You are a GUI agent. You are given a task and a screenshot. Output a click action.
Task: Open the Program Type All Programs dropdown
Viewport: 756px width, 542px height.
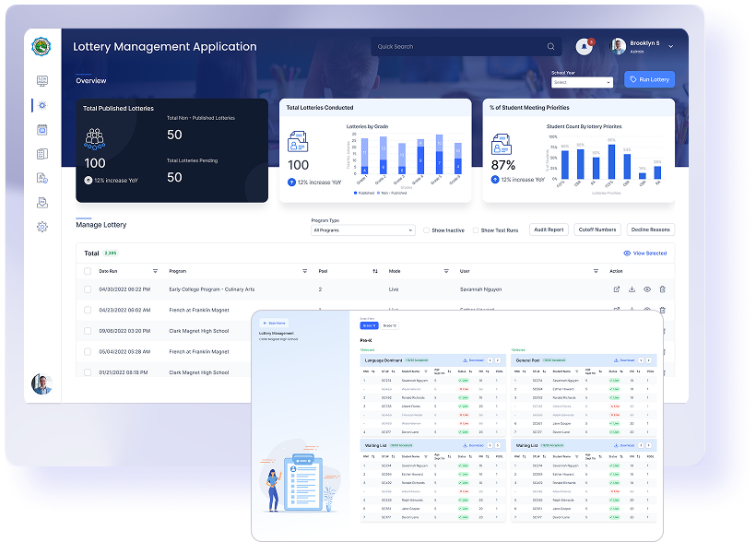(x=363, y=230)
